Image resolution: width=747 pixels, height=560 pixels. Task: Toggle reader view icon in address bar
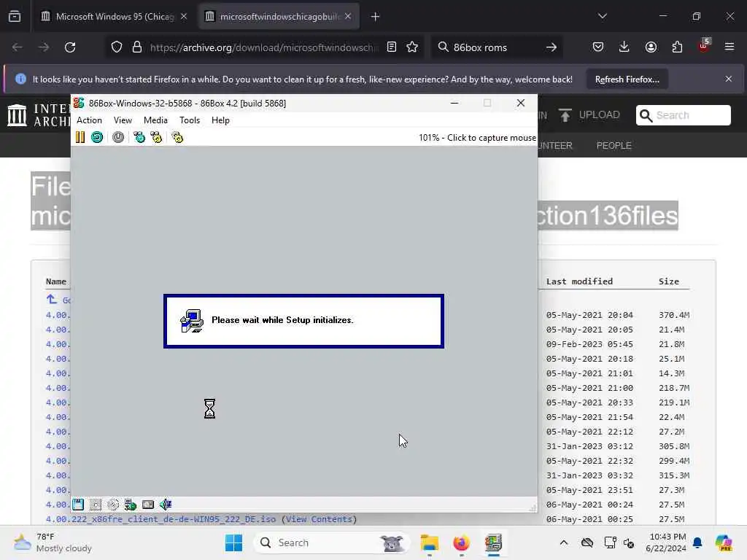pyautogui.click(x=392, y=47)
